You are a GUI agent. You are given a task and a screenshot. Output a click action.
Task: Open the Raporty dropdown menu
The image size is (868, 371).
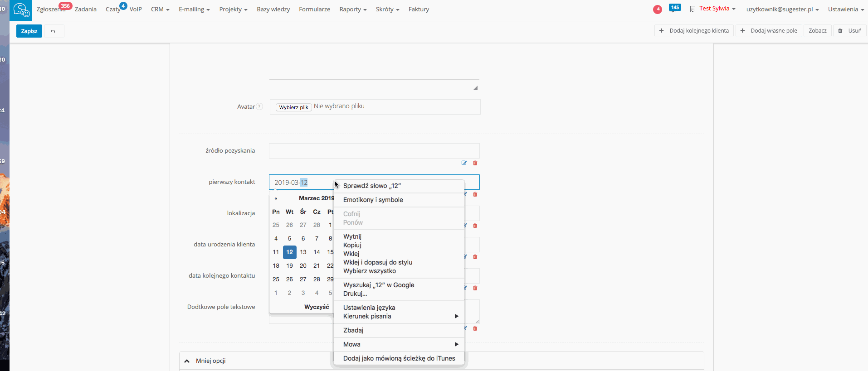click(352, 9)
